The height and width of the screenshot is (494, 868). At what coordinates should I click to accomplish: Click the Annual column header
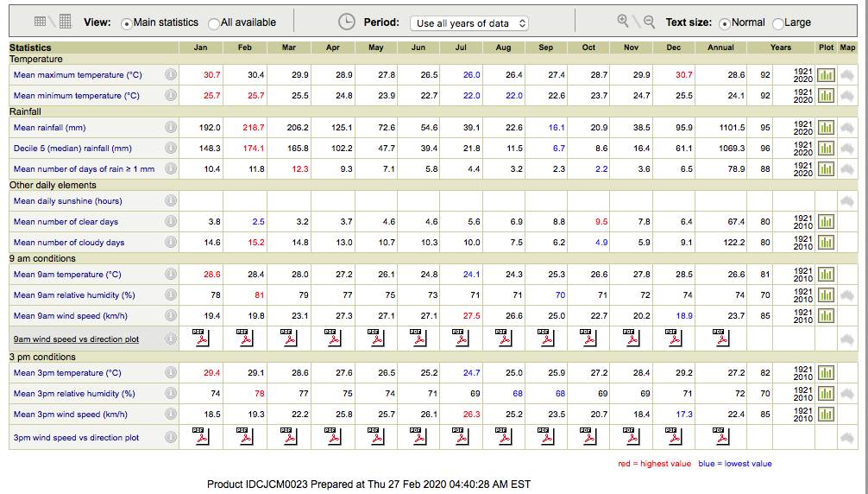(720, 47)
